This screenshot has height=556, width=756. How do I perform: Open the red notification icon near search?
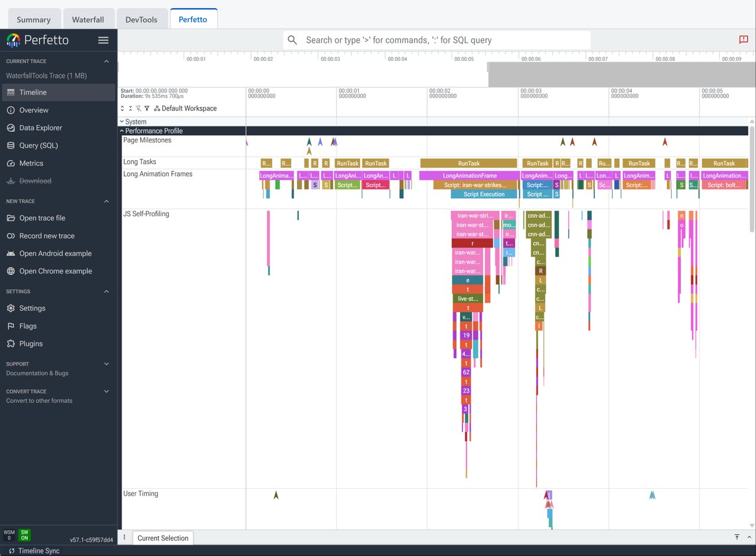click(744, 40)
